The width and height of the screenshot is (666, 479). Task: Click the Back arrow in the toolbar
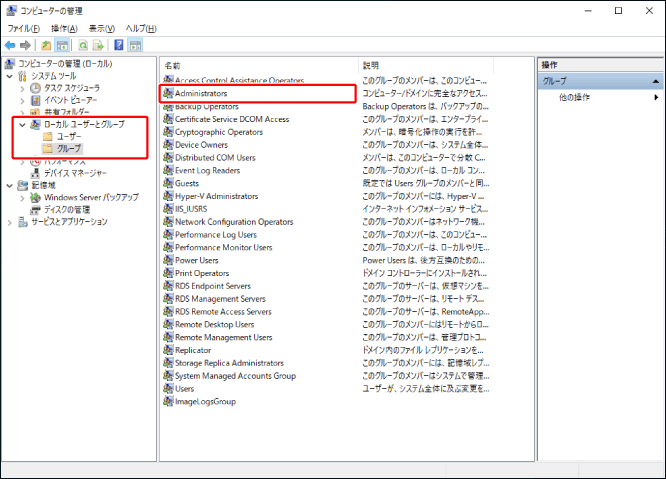[x=10, y=45]
